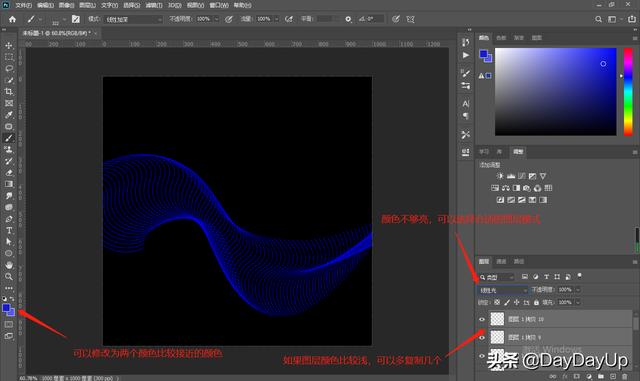This screenshot has width=640, height=381.
Task: Switch to the Swatches tab beside Color
Action: pos(501,38)
